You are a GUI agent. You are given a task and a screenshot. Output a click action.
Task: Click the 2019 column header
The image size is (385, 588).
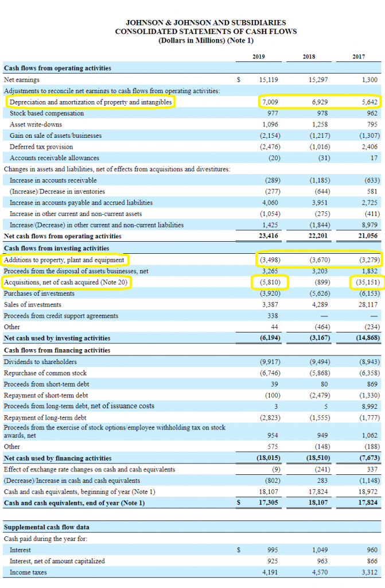259,57
